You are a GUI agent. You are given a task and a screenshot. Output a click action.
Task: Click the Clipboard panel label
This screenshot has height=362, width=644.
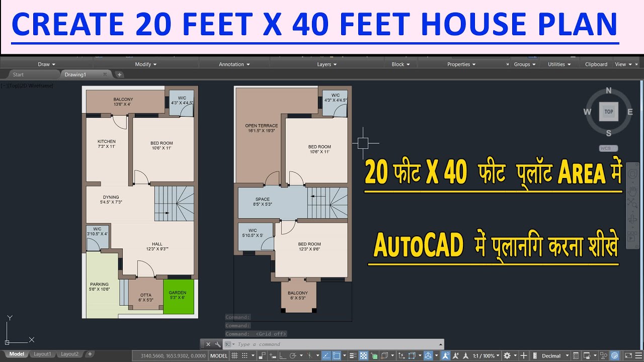[596, 64]
